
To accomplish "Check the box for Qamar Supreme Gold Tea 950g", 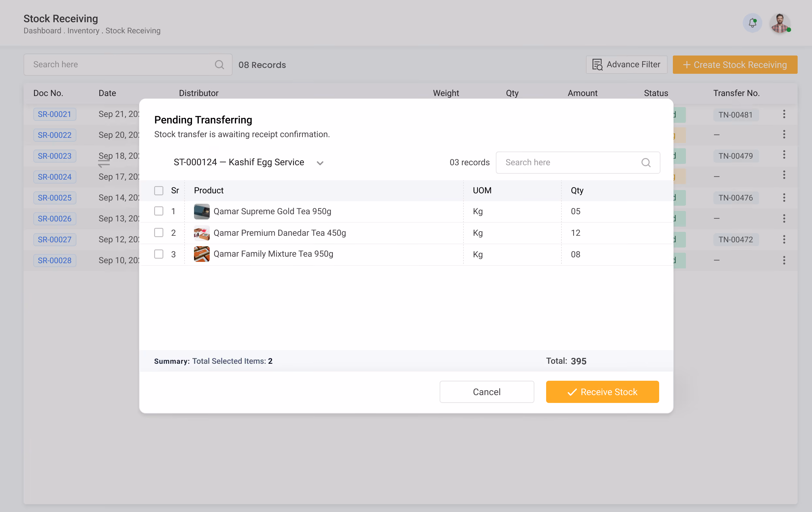I will 158,211.
